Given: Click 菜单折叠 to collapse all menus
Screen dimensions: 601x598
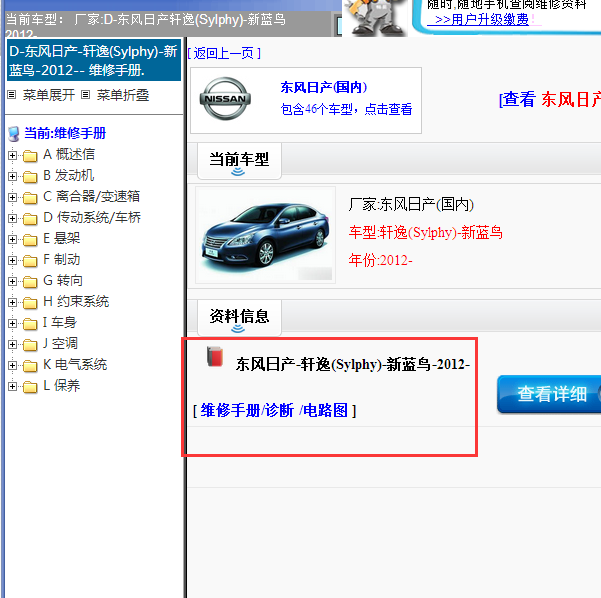Looking at the screenshot, I should (123, 95).
